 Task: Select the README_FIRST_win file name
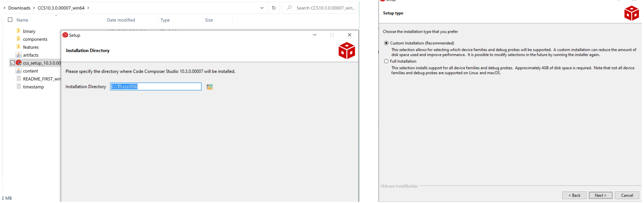[x=42, y=79]
